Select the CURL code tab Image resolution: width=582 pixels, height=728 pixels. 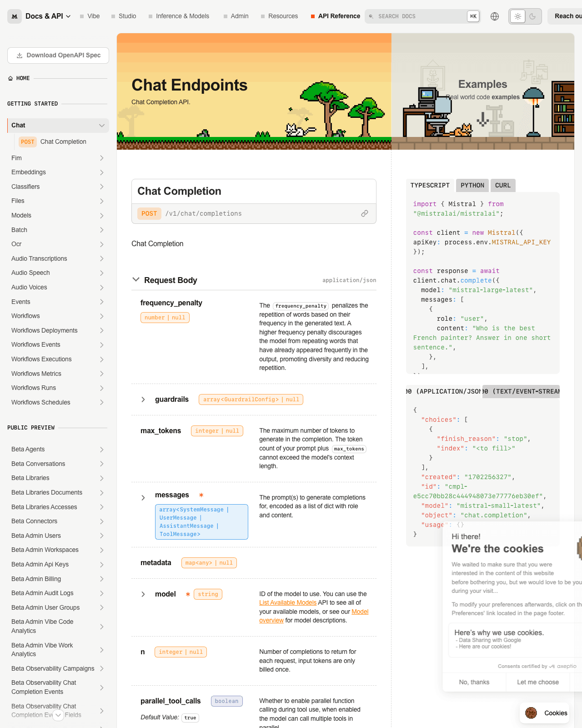coord(503,185)
